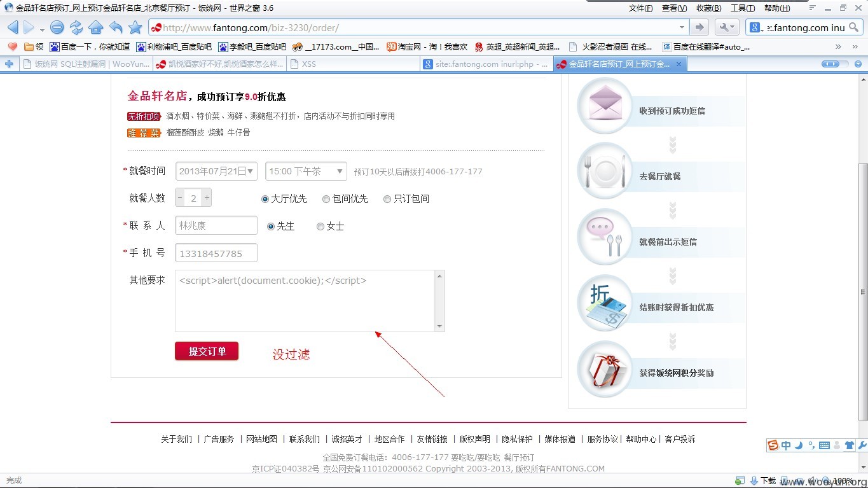Click the textarea scrollbar down arrow
Image resolution: width=868 pixels, height=488 pixels.
click(439, 326)
